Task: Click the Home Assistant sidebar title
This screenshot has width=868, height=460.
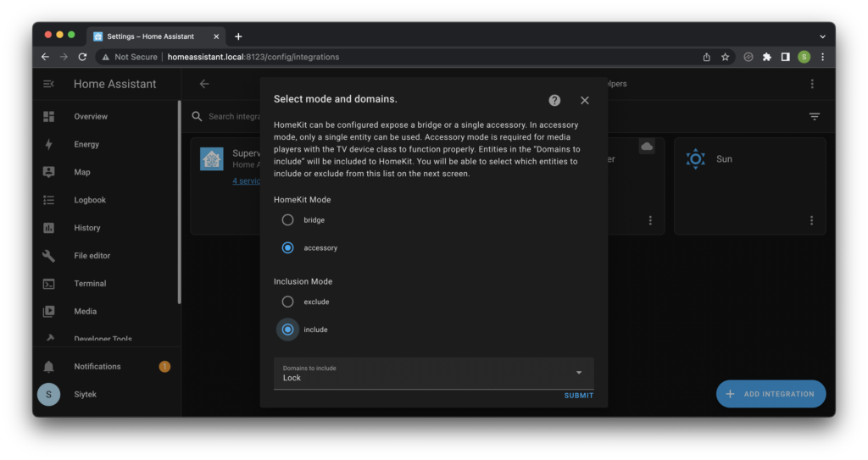Action: [x=114, y=84]
